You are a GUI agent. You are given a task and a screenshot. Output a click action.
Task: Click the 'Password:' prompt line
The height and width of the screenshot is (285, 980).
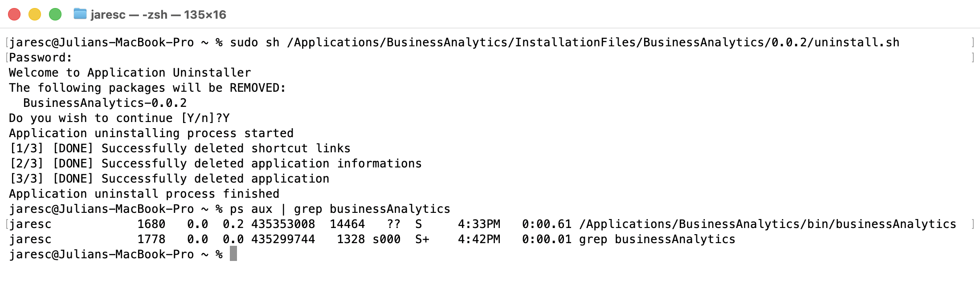point(41,57)
